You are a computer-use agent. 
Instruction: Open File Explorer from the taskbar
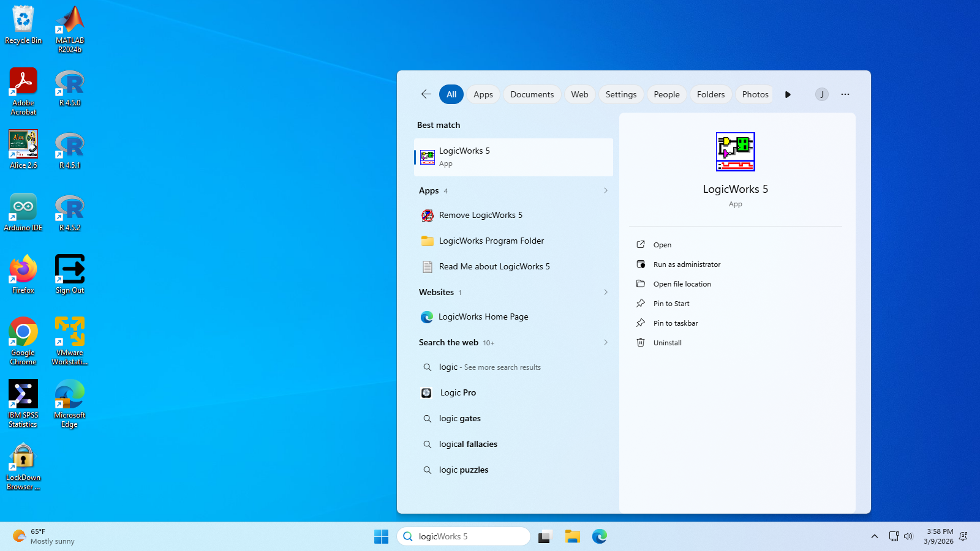[573, 536]
